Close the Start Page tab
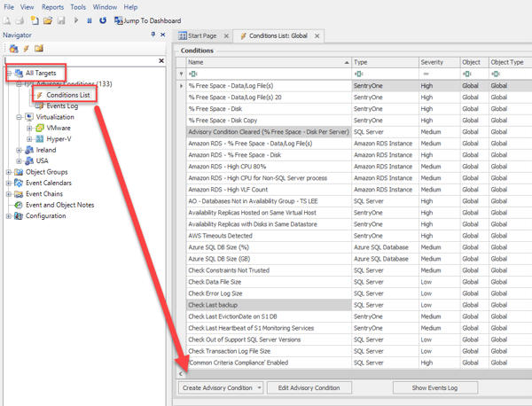 (x=226, y=36)
